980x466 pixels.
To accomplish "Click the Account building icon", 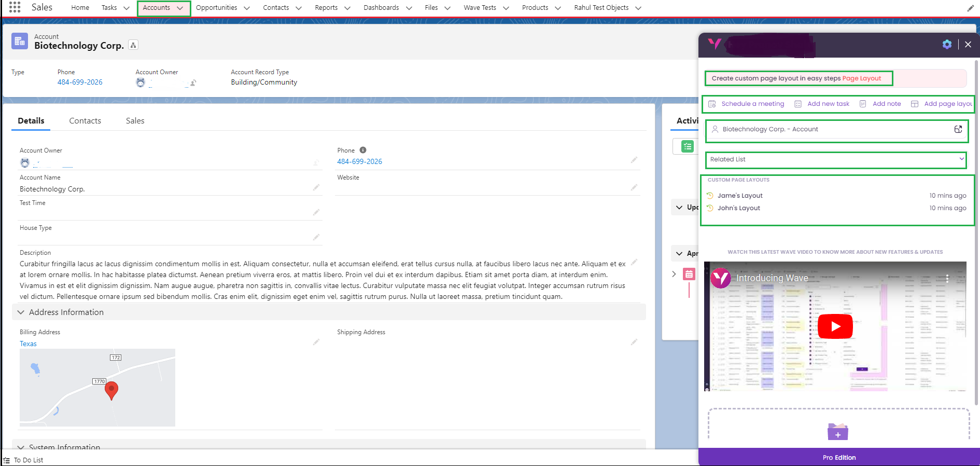I will pyautogui.click(x=20, y=42).
